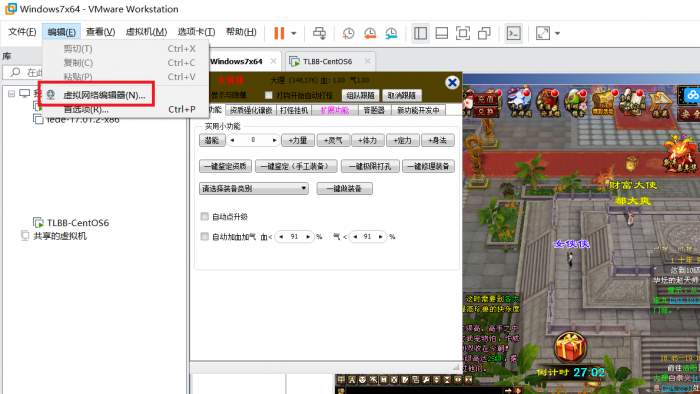Image resolution: width=700 pixels, height=394 pixels.
Task: Click the 一键做装备 button
Action: click(x=344, y=188)
